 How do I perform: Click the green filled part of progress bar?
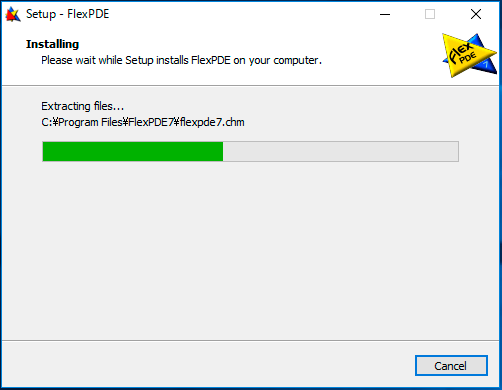click(133, 151)
